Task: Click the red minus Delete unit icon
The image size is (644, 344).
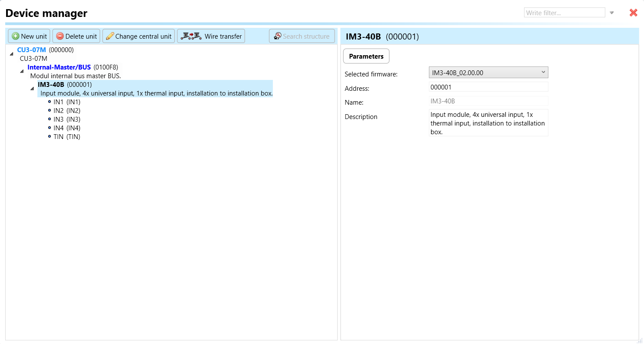Action: (60, 36)
